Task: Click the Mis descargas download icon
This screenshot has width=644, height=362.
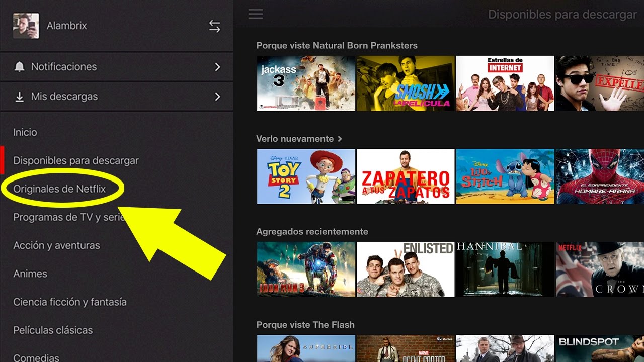Action: click(x=19, y=96)
